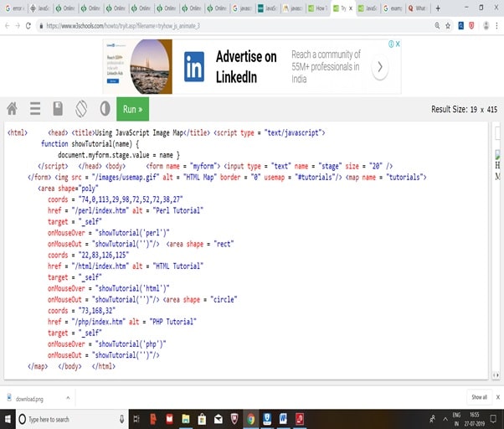
Task: Expand download.png options chevron
Action: pyautogui.click(x=68, y=398)
